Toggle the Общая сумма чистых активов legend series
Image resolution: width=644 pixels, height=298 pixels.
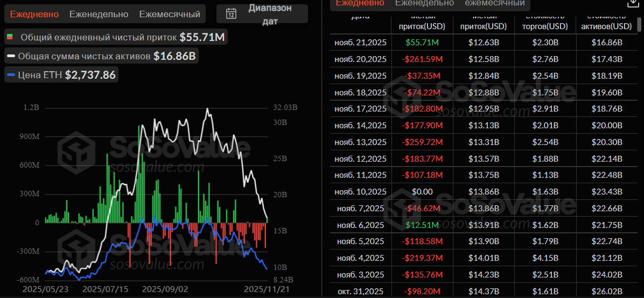click(x=101, y=56)
